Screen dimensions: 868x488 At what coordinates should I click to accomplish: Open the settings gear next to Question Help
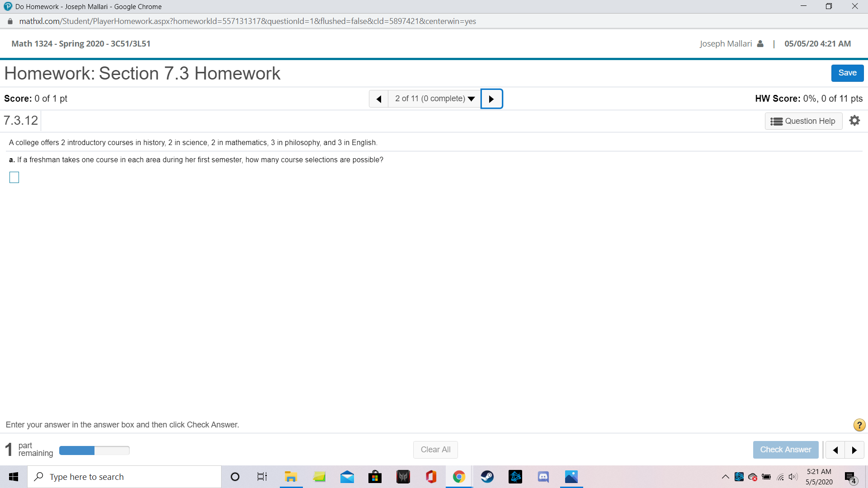(854, 120)
